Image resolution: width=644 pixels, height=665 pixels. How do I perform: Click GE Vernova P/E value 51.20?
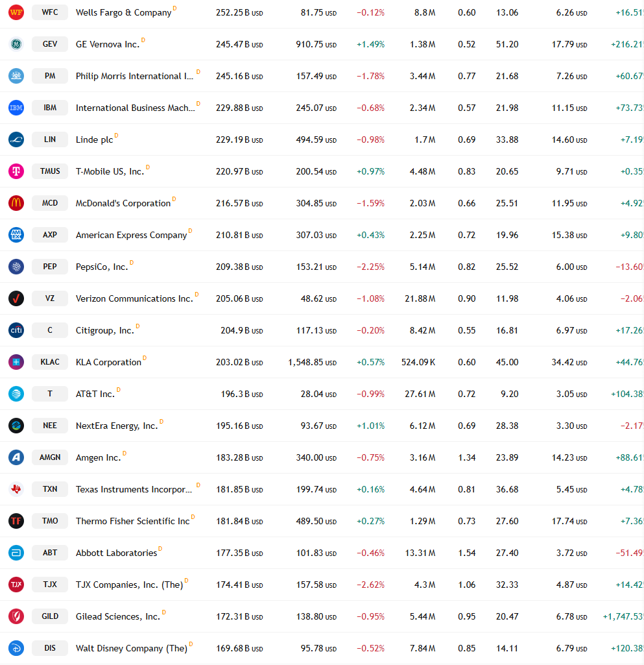point(507,45)
